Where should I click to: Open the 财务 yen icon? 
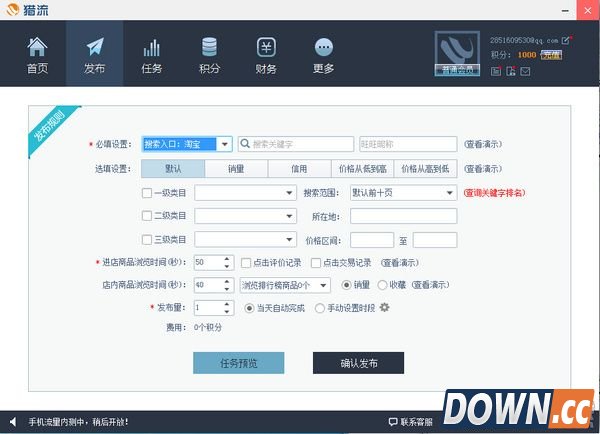click(266, 47)
